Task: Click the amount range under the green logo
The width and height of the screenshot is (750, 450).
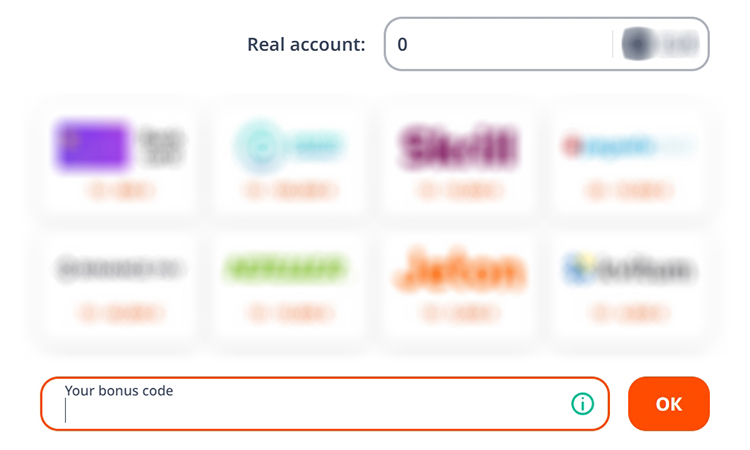Action: point(290,314)
